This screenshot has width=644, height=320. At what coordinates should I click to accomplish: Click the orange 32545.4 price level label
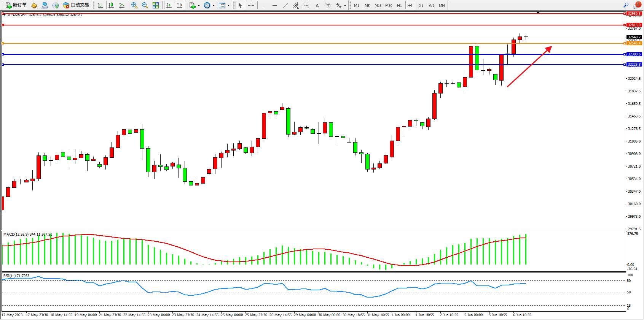[634, 43]
